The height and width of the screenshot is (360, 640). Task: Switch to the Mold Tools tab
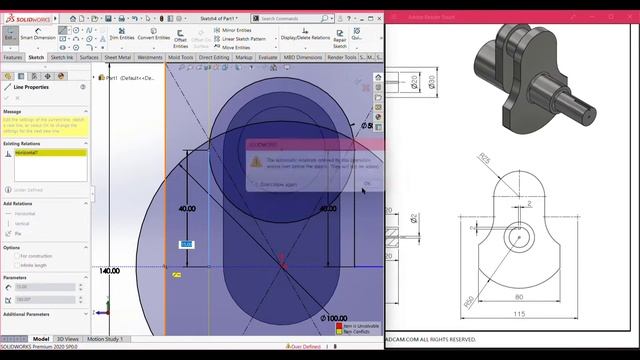181,58
